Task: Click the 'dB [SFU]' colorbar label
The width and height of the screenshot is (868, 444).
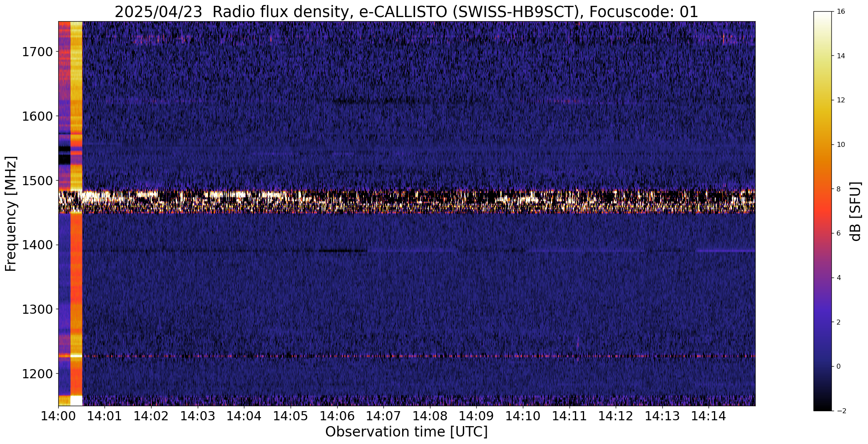Action: 856,211
